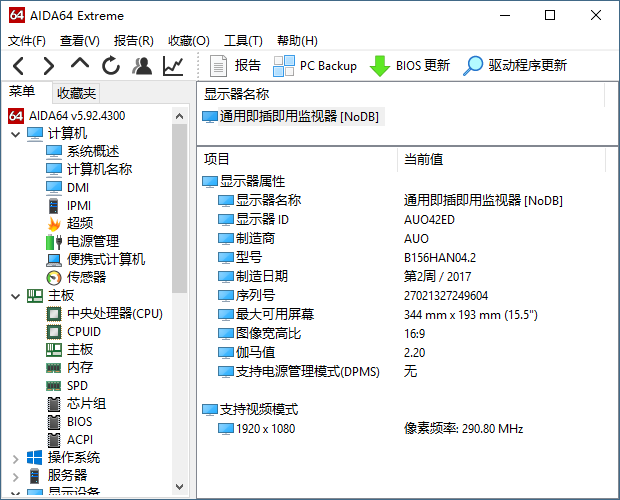Viewport: 620px width, 500px height.
Task: Open the 报告(R) menu
Action: pos(133,41)
